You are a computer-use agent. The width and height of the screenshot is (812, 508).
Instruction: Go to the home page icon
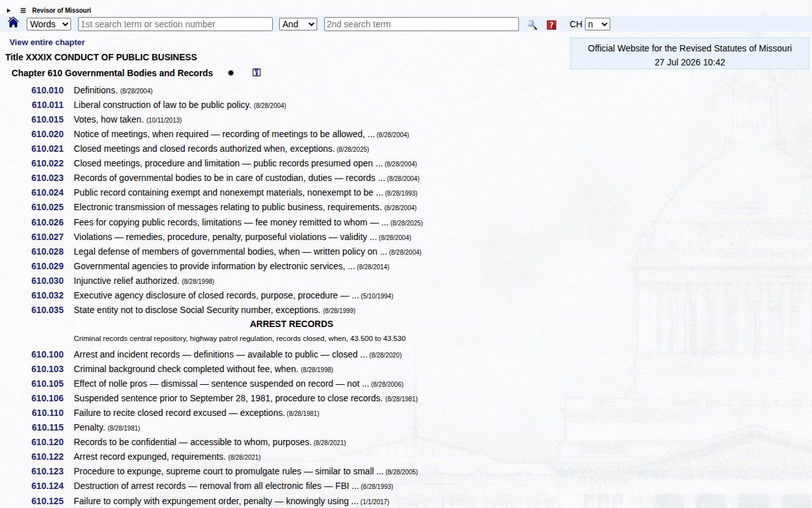tap(13, 23)
